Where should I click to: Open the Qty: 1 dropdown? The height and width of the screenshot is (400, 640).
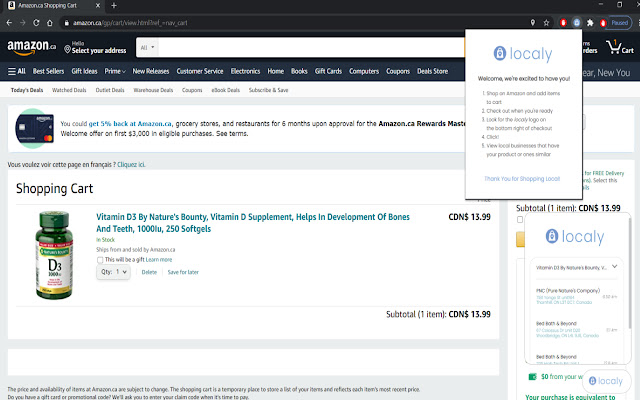click(x=113, y=272)
